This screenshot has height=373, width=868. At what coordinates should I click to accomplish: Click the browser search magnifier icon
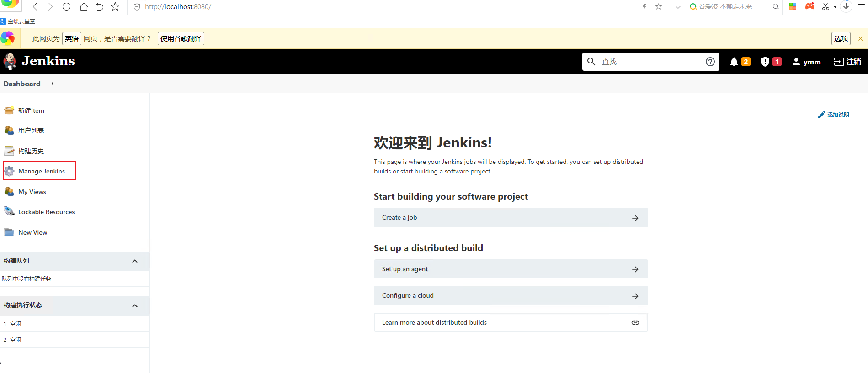[776, 7]
